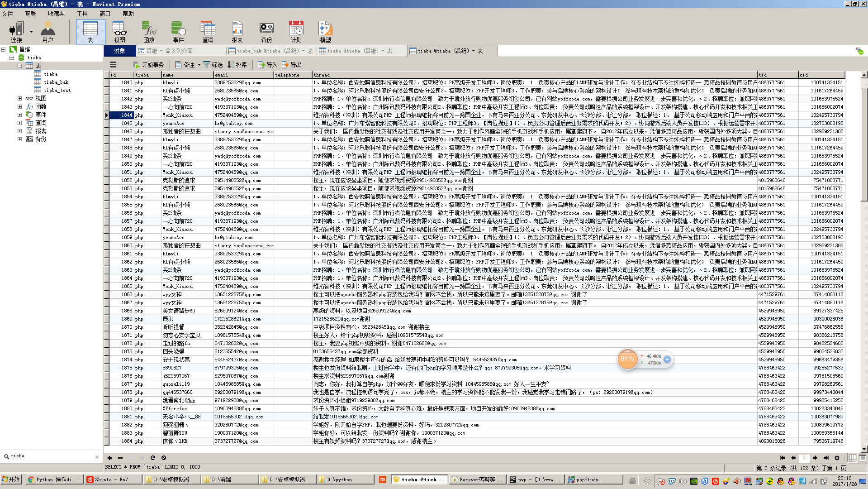Switch to grid view mode
The image size is (868, 489).
[852, 458]
